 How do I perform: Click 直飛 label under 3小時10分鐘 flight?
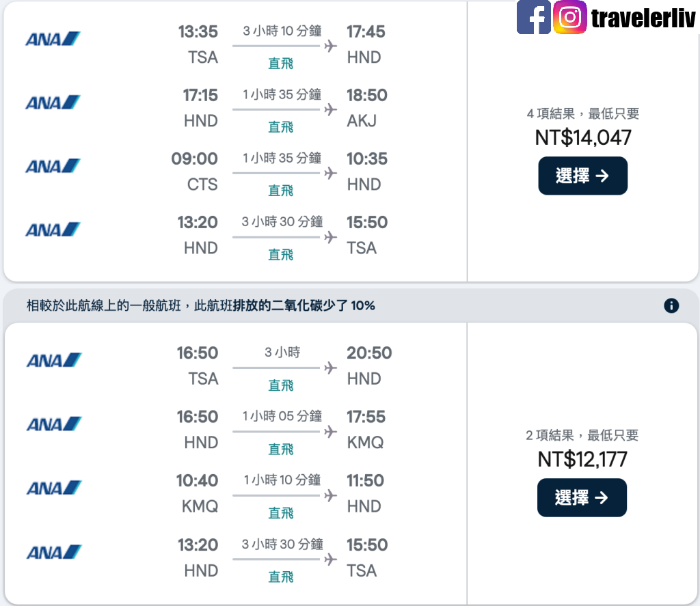[x=280, y=64]
